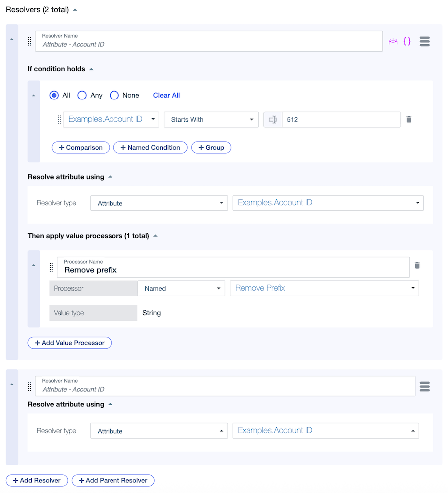The image size is (448, 493).
Task: Click the Add Parent Resolver button
Action: point(113,480)
